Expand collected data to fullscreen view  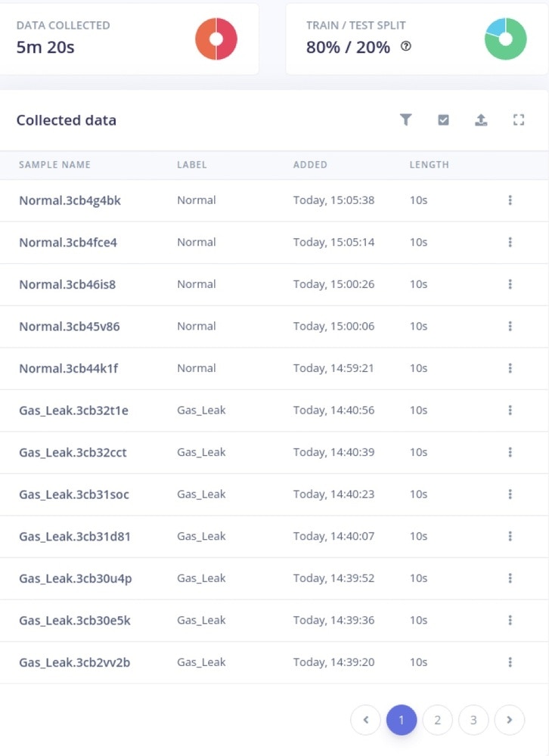[x=519, y=119]
